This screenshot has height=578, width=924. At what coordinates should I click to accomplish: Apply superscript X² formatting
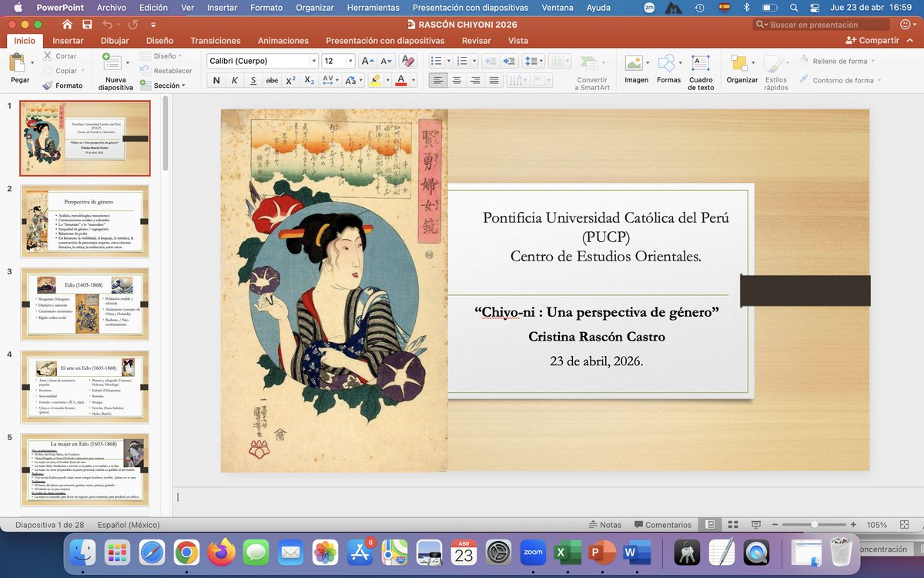click(x=290, y=80)
